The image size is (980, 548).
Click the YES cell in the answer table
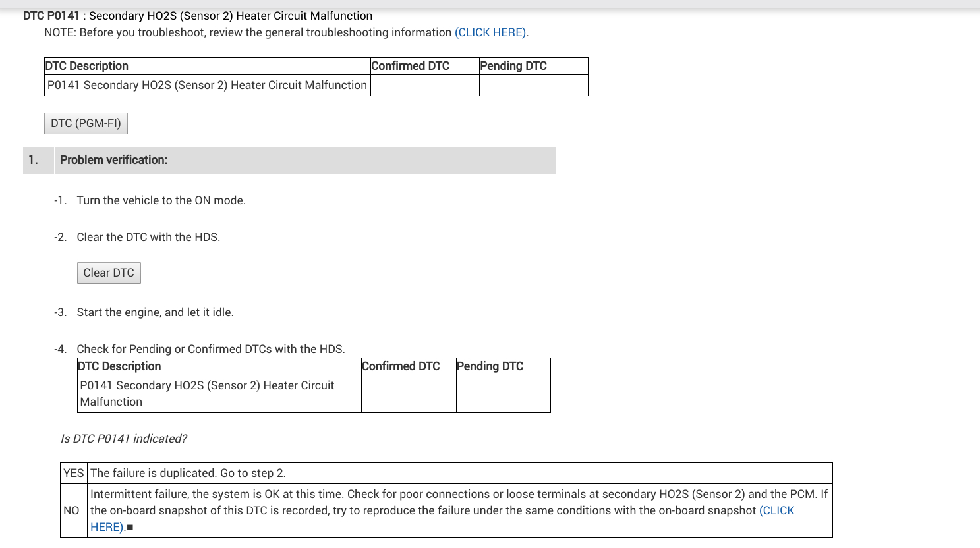pyautogui.click(x=74, y=473)
